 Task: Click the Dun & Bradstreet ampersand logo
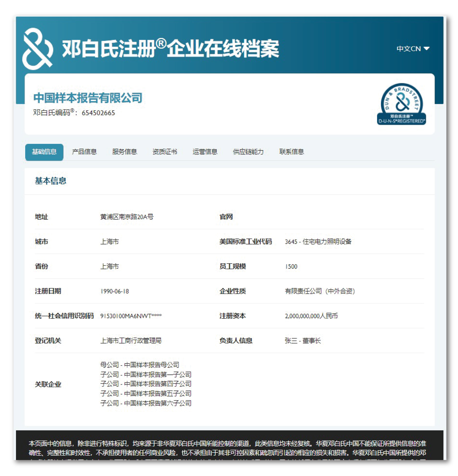[38, 49]
